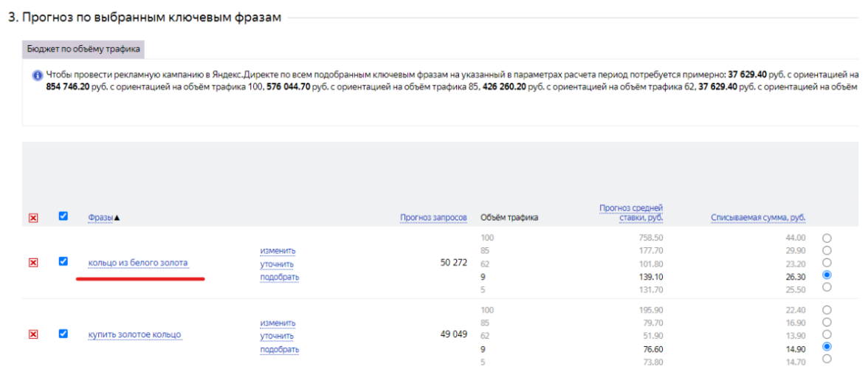Uncheck the «кольцо из белого золота» checkbox
868x392 pixels.
tap(63, 261)
